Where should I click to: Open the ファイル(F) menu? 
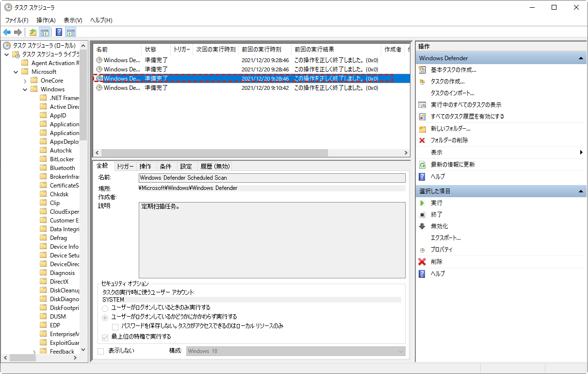(17, 20)
